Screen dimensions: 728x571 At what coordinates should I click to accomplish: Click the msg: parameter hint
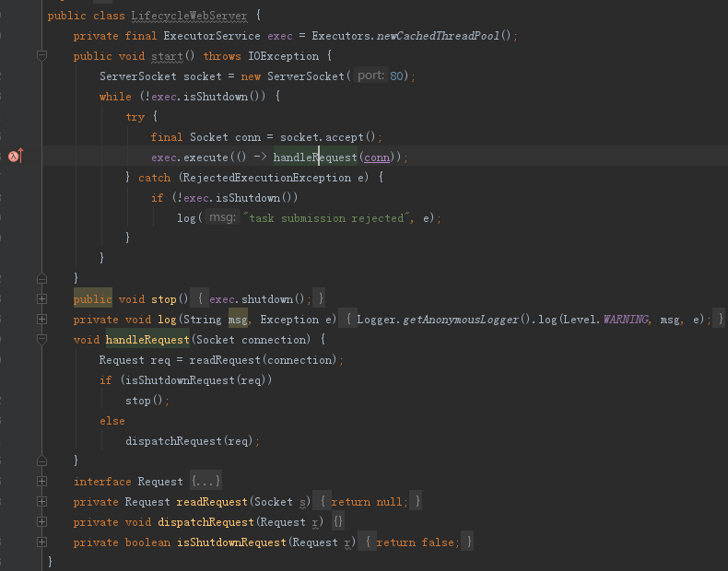tap(222, 217)
